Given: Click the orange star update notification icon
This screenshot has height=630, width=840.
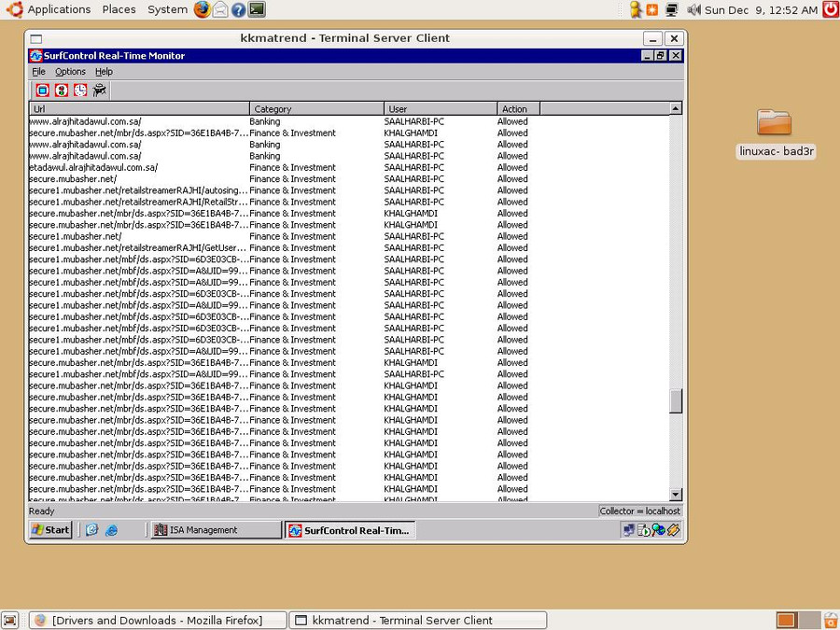Looking at the screenshot, I should [652, 9].
